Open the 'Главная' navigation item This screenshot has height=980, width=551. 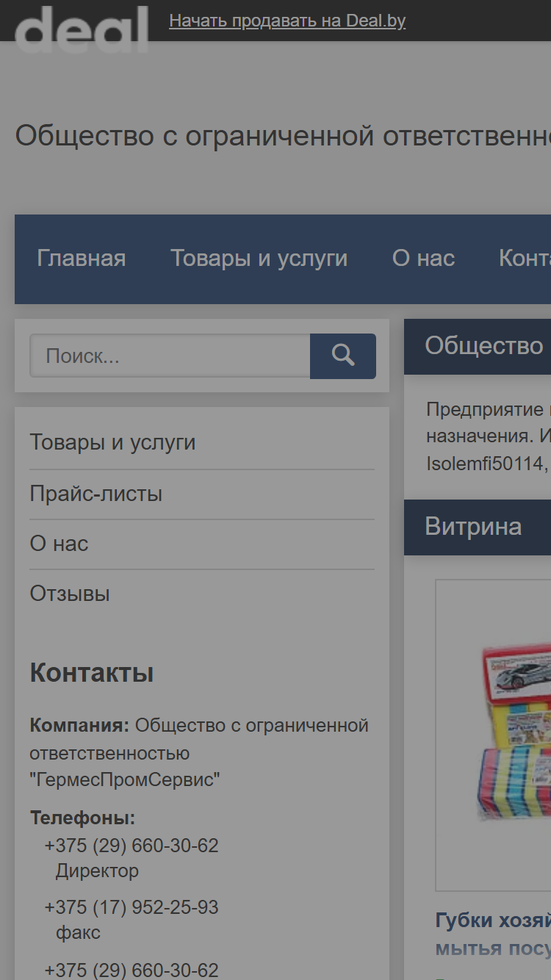click(82, 259)
